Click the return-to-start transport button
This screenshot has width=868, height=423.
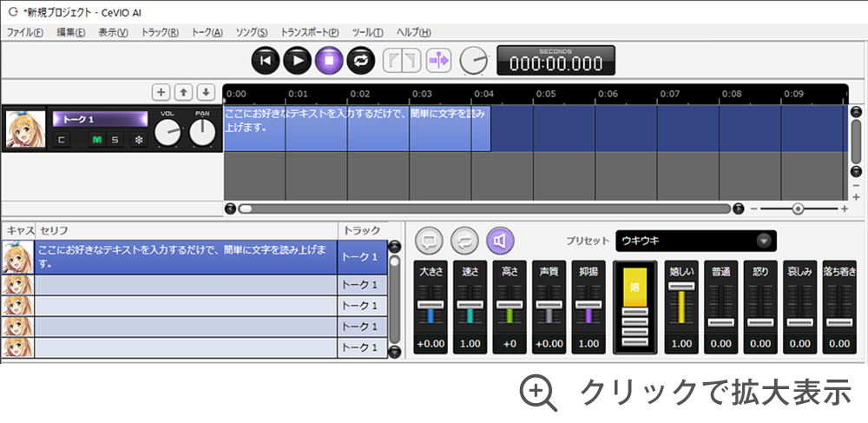click(266, 60)
